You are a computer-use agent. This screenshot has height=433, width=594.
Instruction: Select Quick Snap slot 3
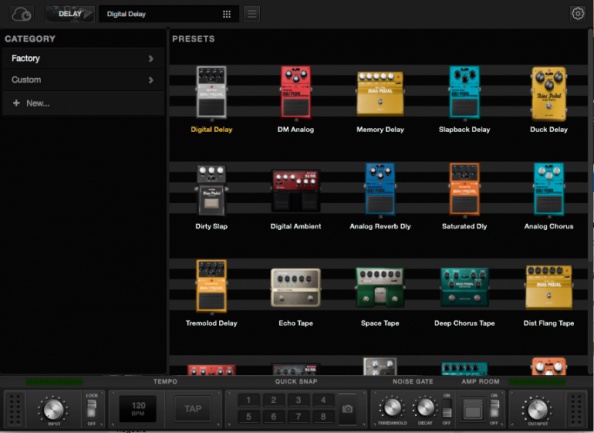pyautogui.click(x=299, y=400)
